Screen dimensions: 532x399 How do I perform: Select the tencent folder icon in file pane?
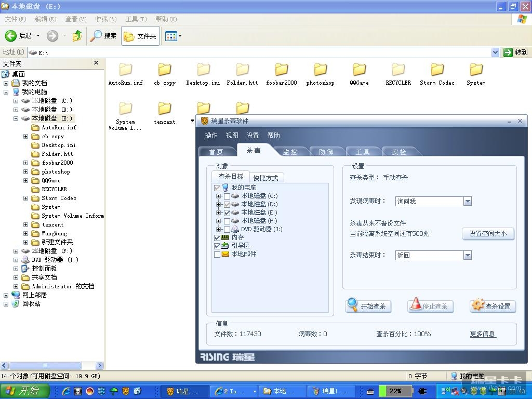pos(165,109)
